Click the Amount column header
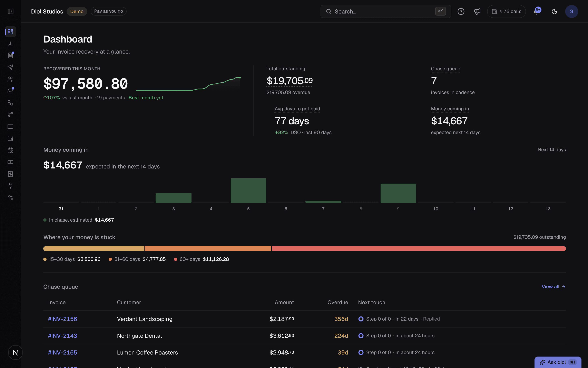The image size is (588, 368). [x=284, y=302]
